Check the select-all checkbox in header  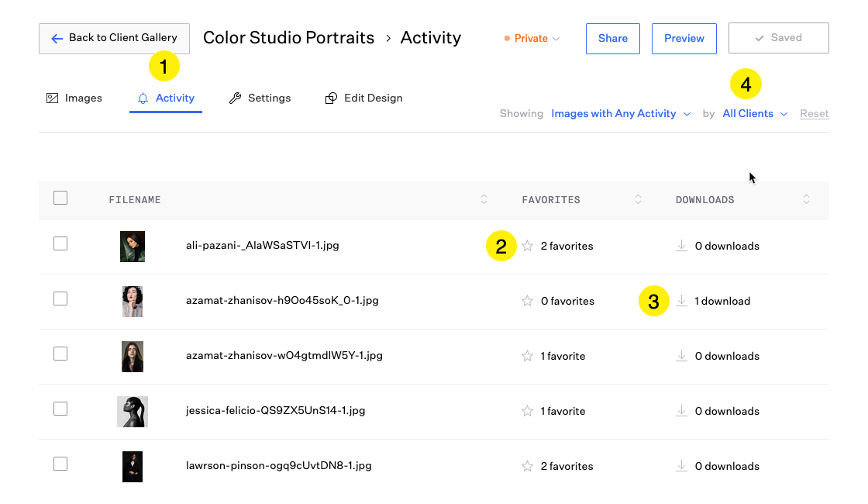(x=60, y=198)
